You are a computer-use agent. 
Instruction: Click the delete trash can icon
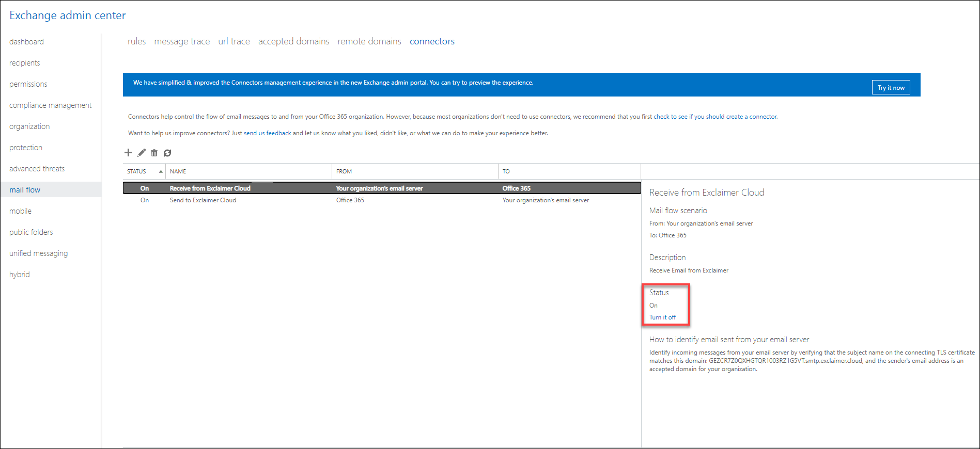tap(154, 153)
